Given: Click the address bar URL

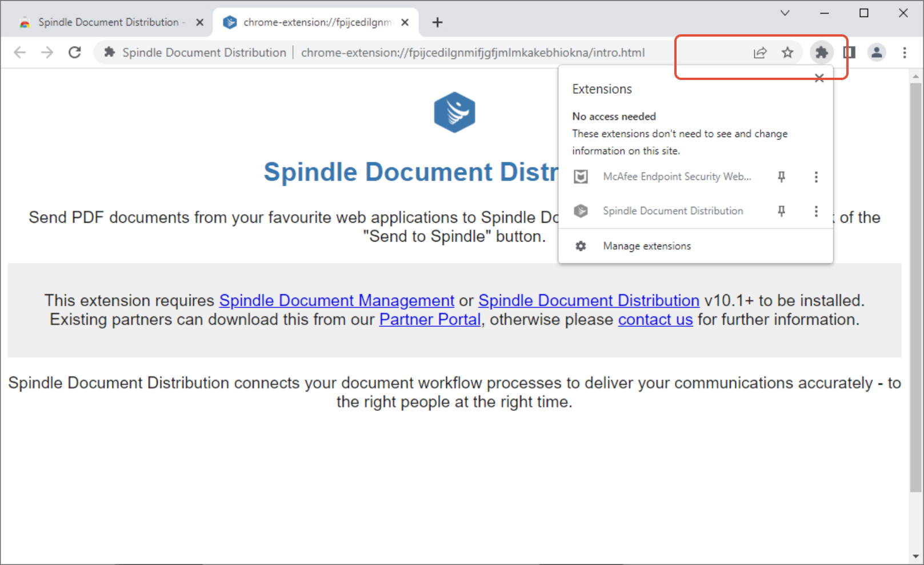Looking at the screenshot, I should [473, 53].
